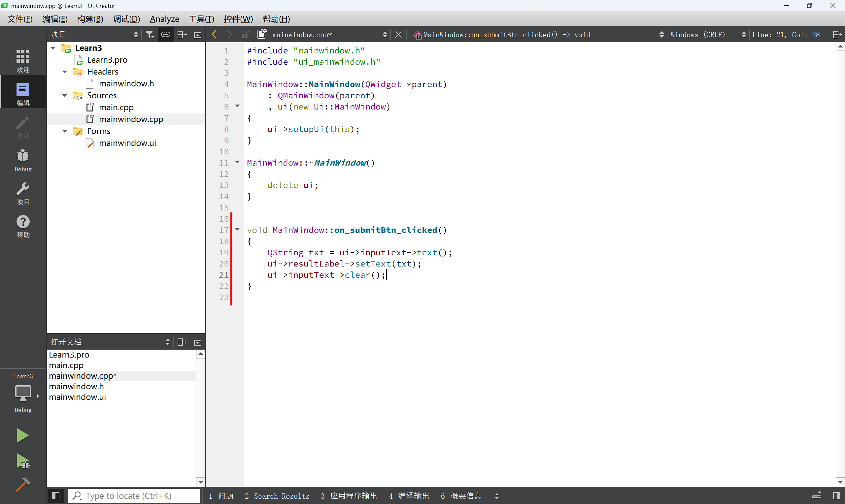Open Learn3 kit selector monitor icon

pos(23,393)
